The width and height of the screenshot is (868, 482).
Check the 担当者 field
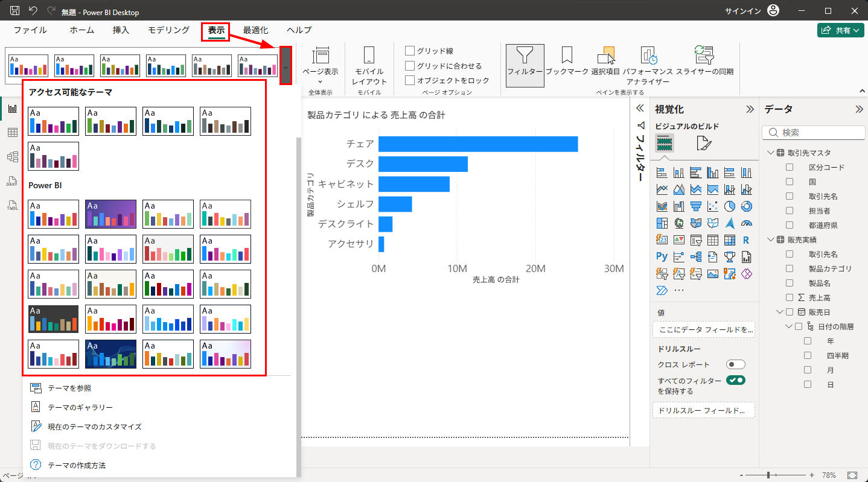(x=790, y=211)
